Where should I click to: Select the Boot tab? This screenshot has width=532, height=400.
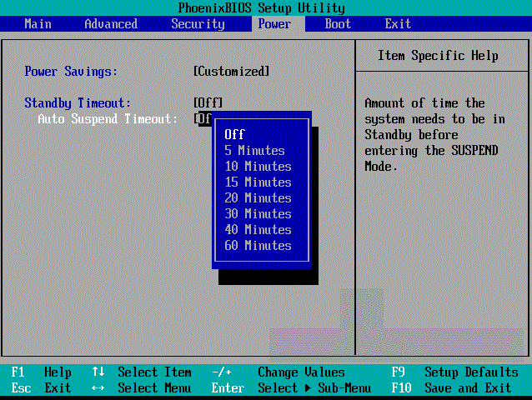(338, 24)
